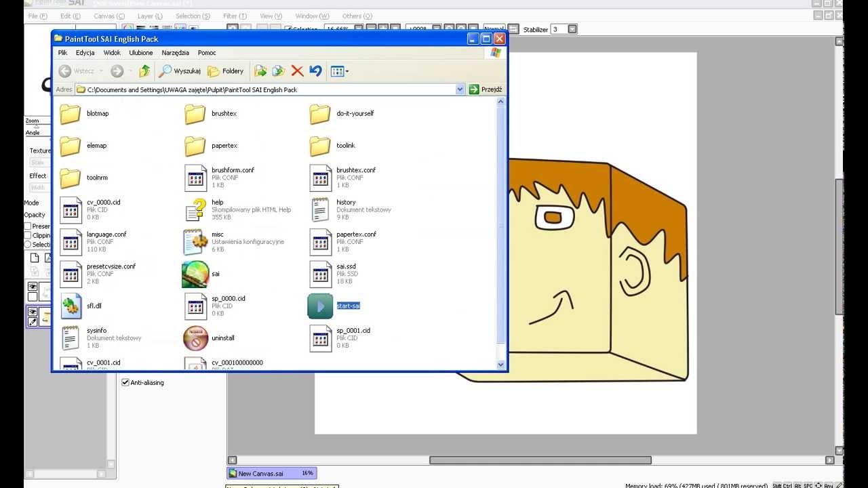Open SAI's Filter (T) menu
Screen dimensions: 868x488
tap(235, 16)
